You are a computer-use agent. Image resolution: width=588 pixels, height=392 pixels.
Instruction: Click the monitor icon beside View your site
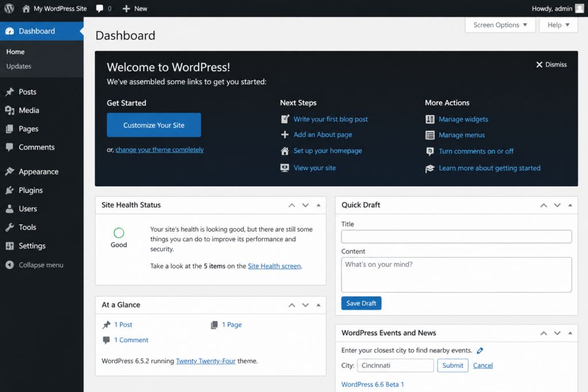(285, 168)
